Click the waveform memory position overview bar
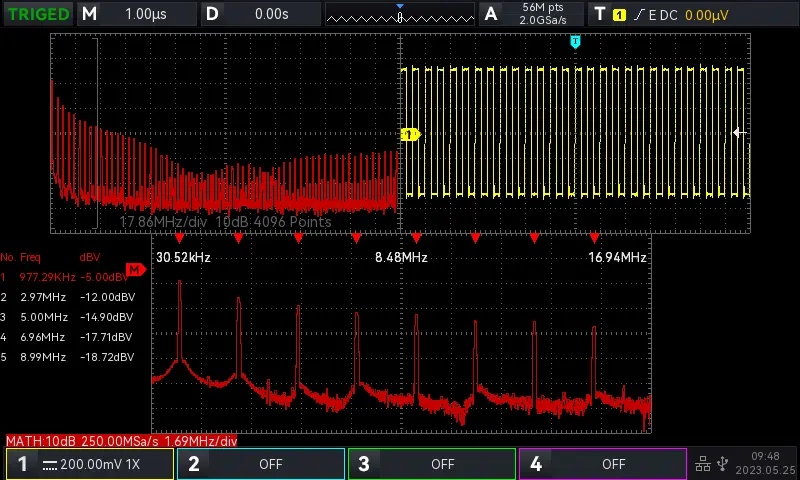The width and height of the screenshot is (800, 480). 400,15
